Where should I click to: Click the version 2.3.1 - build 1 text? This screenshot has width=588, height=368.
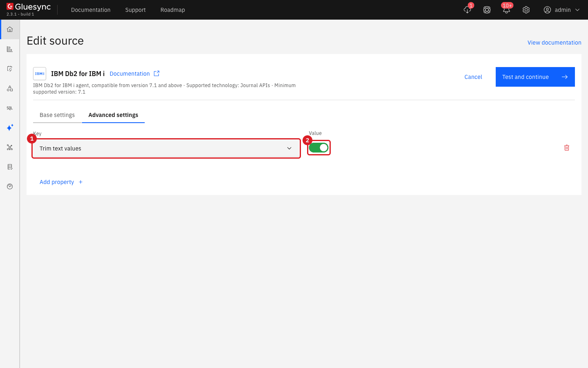click(x=20, y=14)
